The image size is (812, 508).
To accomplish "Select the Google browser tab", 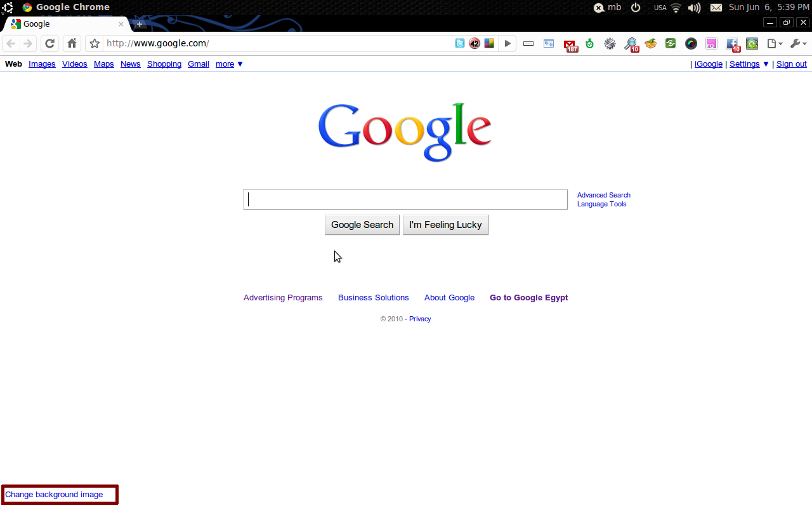I will click(x=67, y=24).
